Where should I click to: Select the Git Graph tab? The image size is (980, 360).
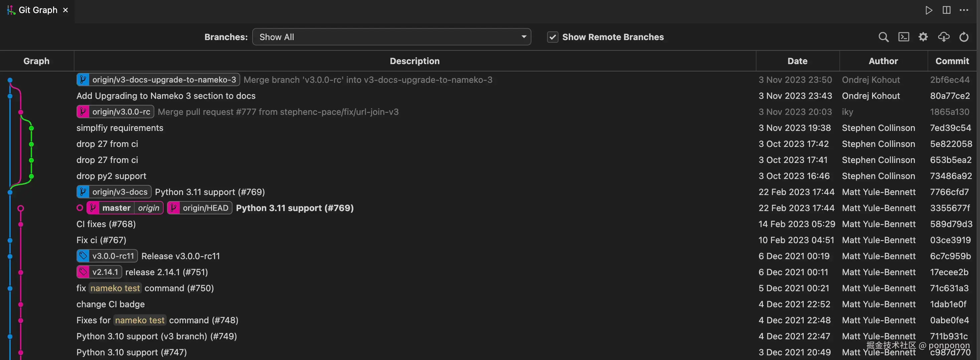pyautogui.click(x=38, y=10)
